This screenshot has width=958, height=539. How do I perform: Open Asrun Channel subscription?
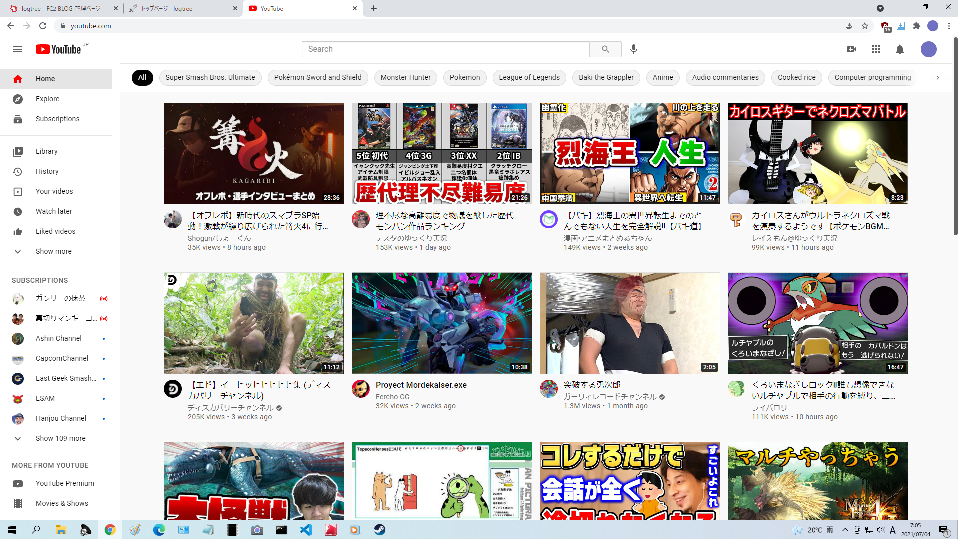click(x=56, y=339)
